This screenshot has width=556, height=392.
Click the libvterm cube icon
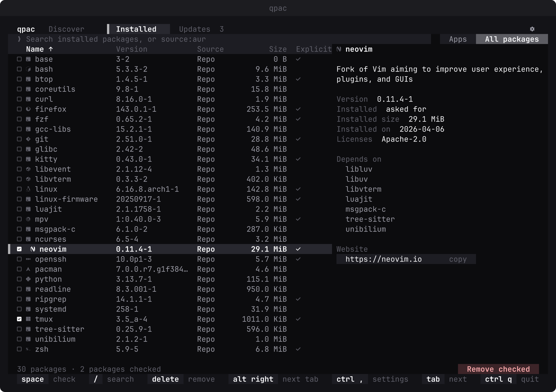28,179
